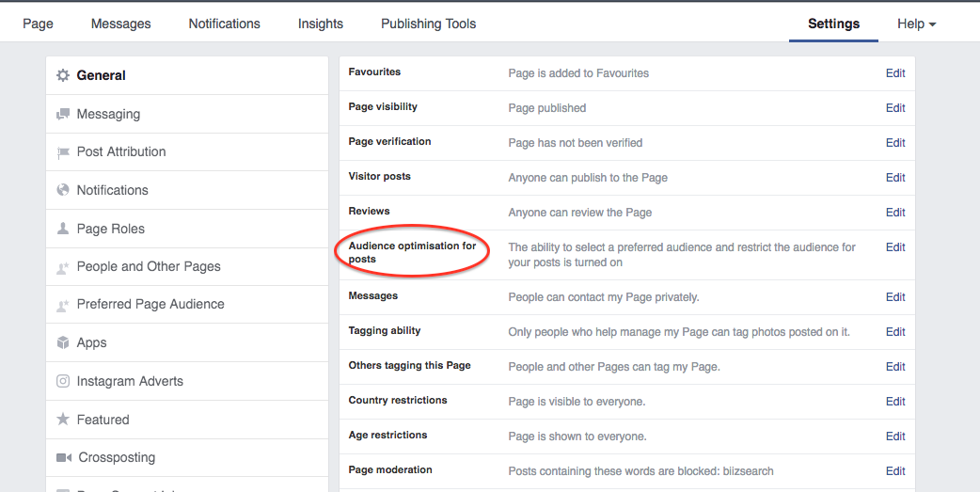980x492 pixels.
Task: Select General in the settings sidebar
Action: click(187, 75)
